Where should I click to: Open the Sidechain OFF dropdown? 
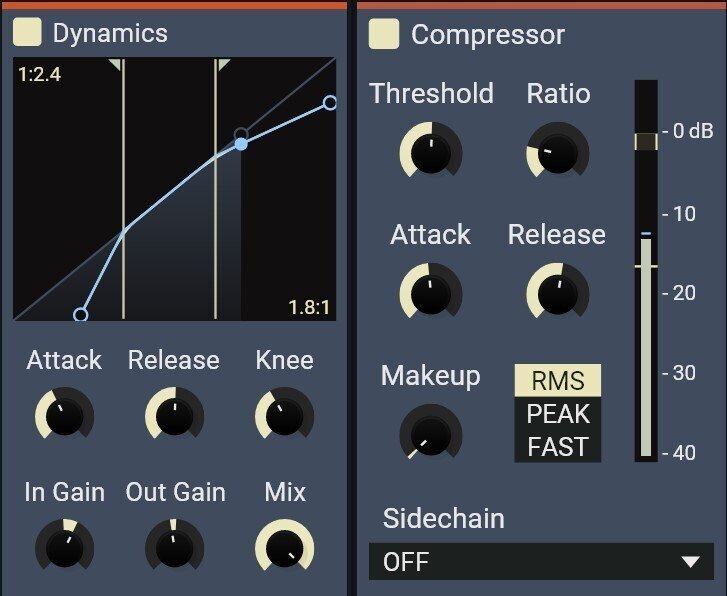pyautogui.click(x=541, y=561)
